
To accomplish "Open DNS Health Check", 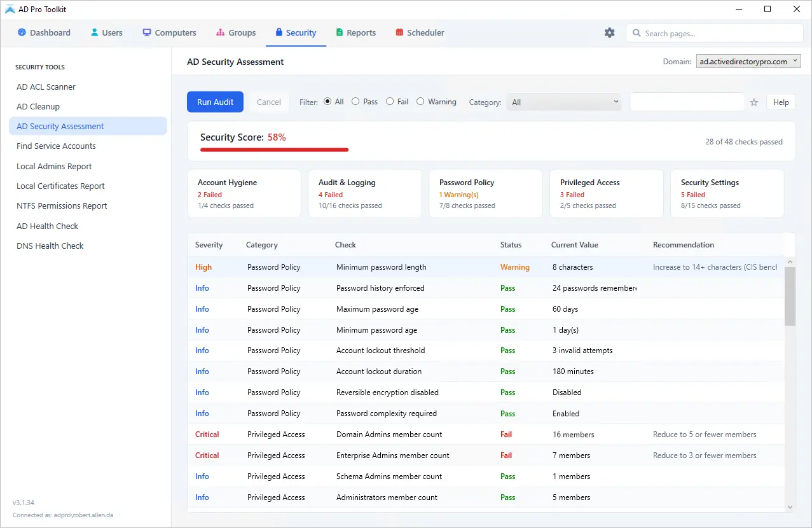I will 88,246.
